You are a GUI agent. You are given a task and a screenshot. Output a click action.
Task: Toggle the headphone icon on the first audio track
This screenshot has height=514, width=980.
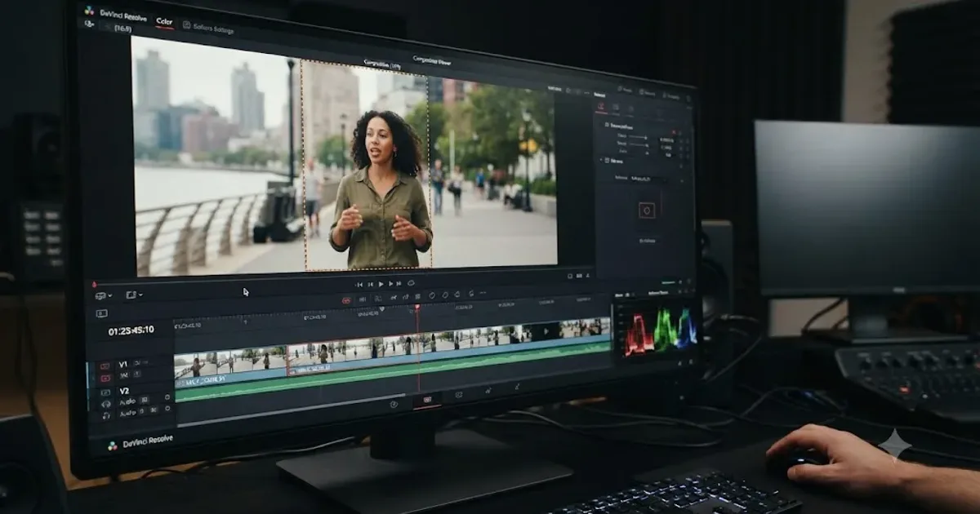[x=105, y=404]
